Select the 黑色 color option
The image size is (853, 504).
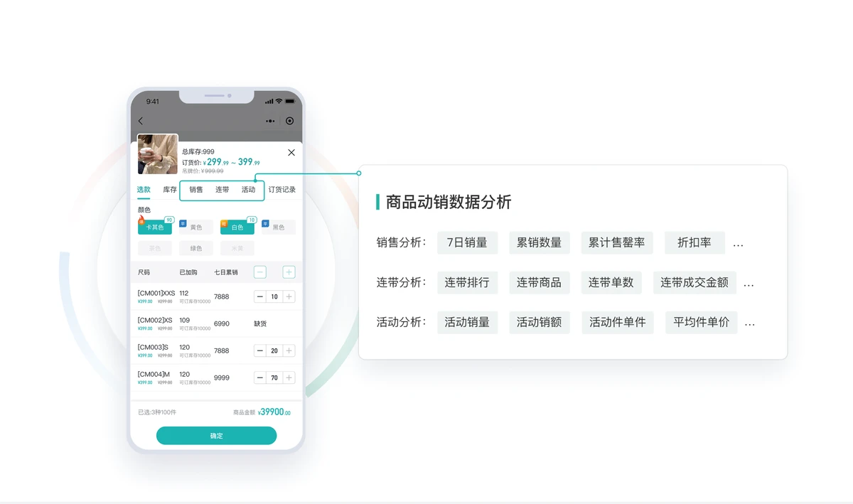tap(279, 227)
